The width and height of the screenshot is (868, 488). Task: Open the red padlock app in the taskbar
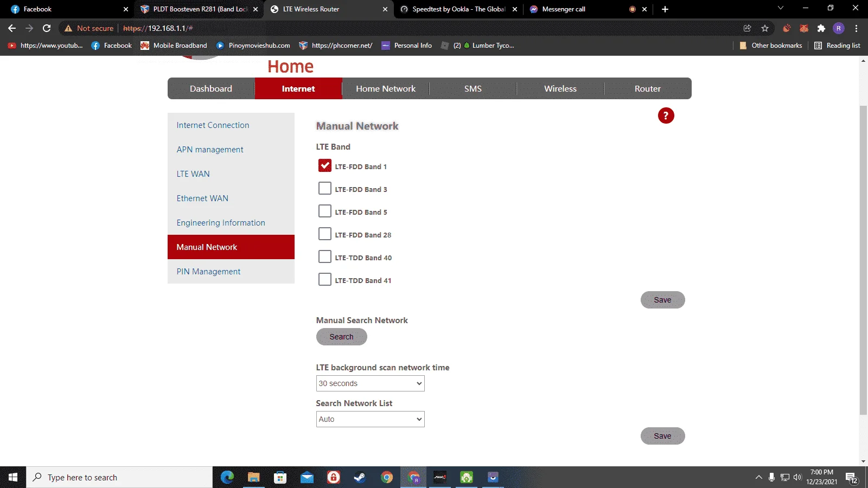[x=334, y=477]
